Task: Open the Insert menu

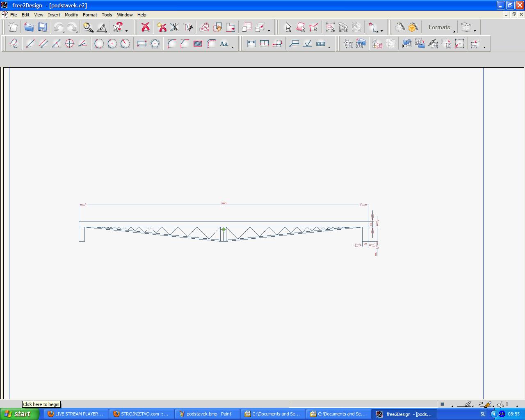Action: (54, 15)
